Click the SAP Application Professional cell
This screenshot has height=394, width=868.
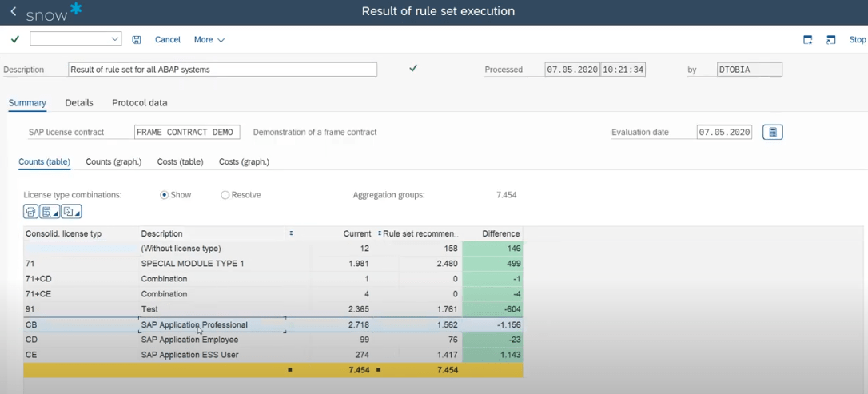point(212,324)
